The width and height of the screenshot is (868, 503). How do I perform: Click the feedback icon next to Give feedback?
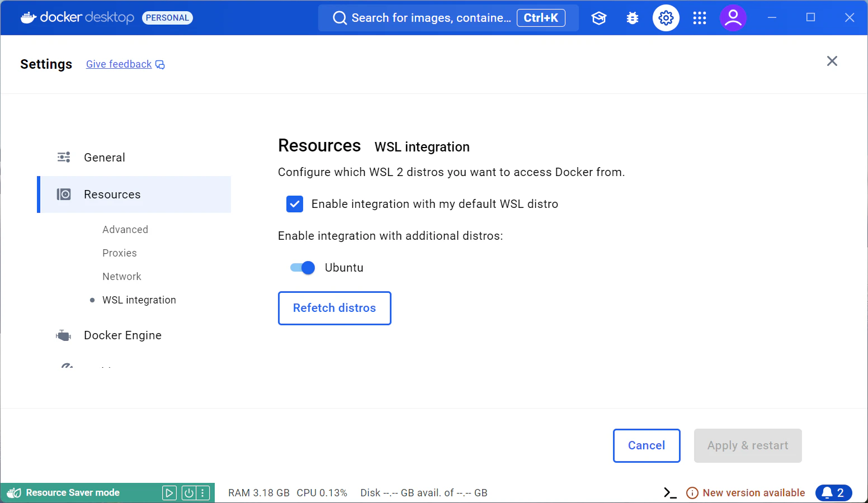pyautogui.click(x=160, y=65)
